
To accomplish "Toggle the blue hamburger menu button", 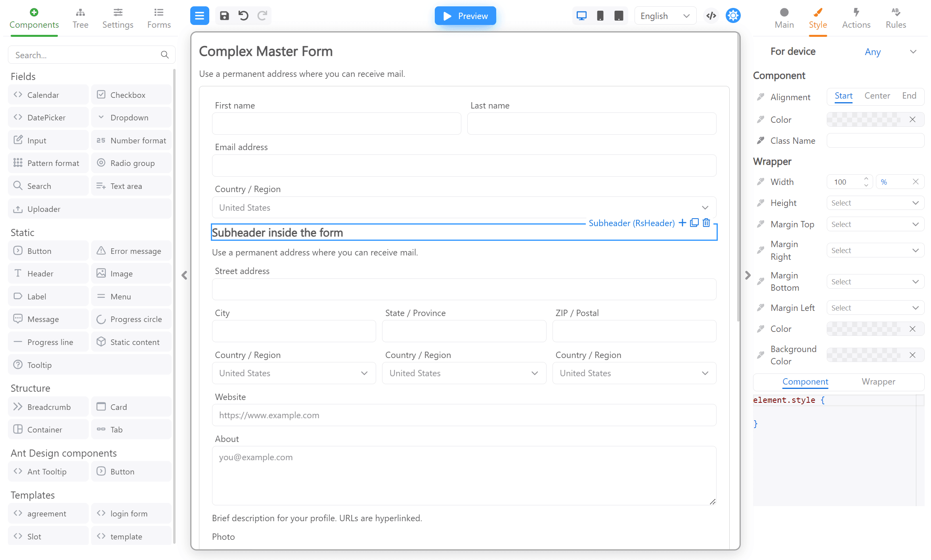I will (x=199, y=16).
